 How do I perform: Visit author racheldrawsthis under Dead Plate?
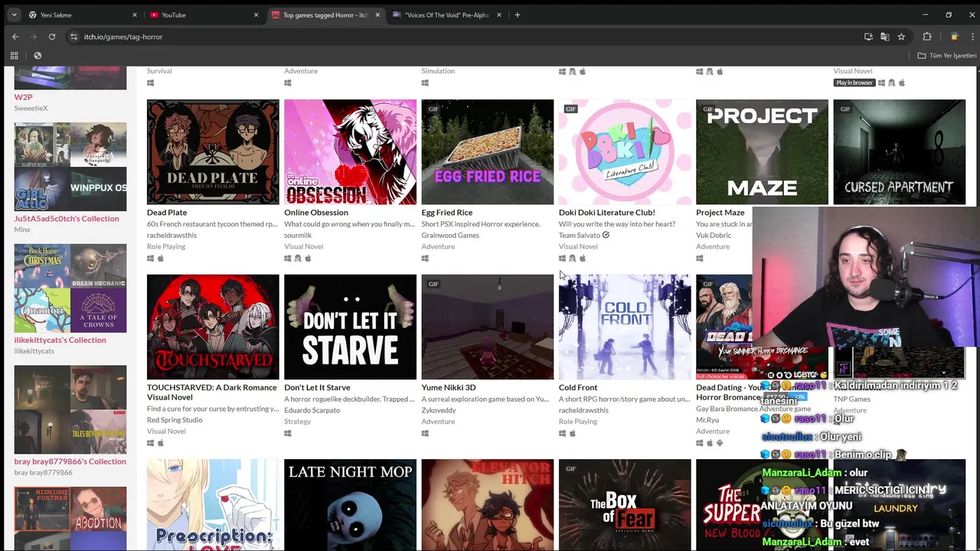171,235
